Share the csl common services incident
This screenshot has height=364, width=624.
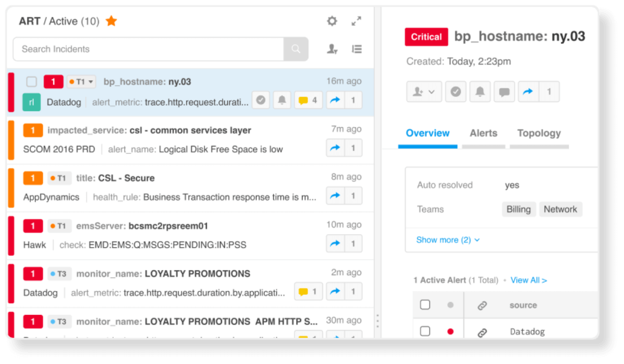[335, 148]
